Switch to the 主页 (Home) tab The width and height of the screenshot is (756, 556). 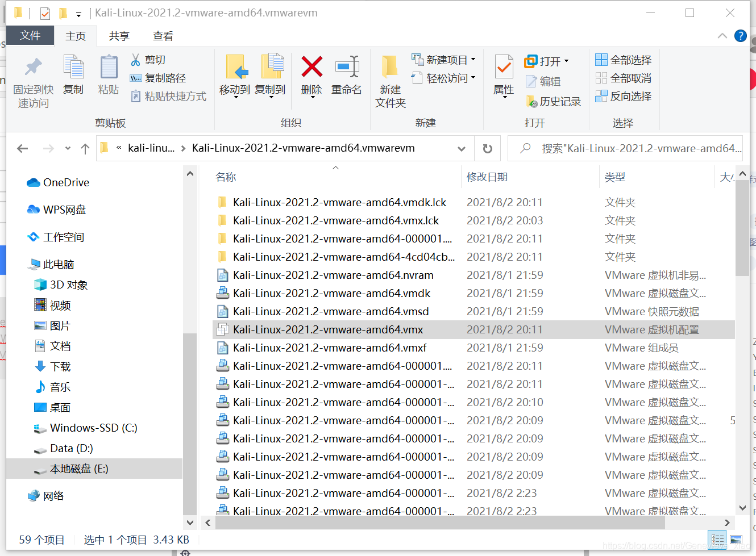click(x=76, y=36)
